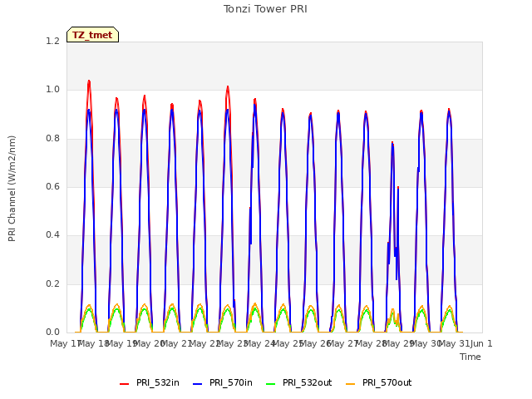Click the TZ_tmet annotation label
This screenshot has height=399, width=532.
(92, 35)
